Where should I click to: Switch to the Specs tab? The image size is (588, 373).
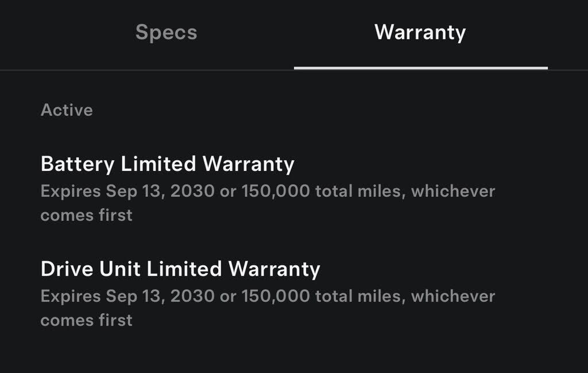point(166,32)
